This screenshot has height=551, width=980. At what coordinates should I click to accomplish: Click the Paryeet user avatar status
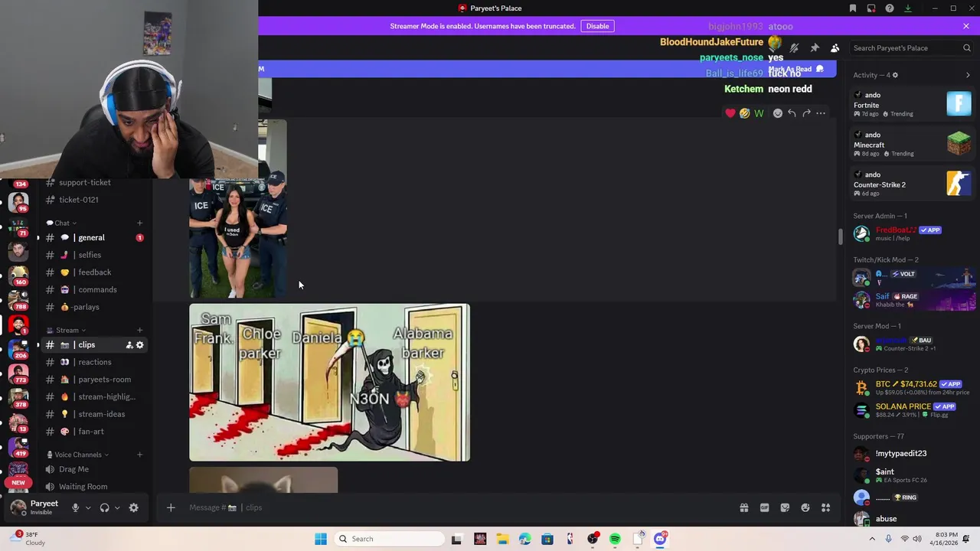click(18, 507)
